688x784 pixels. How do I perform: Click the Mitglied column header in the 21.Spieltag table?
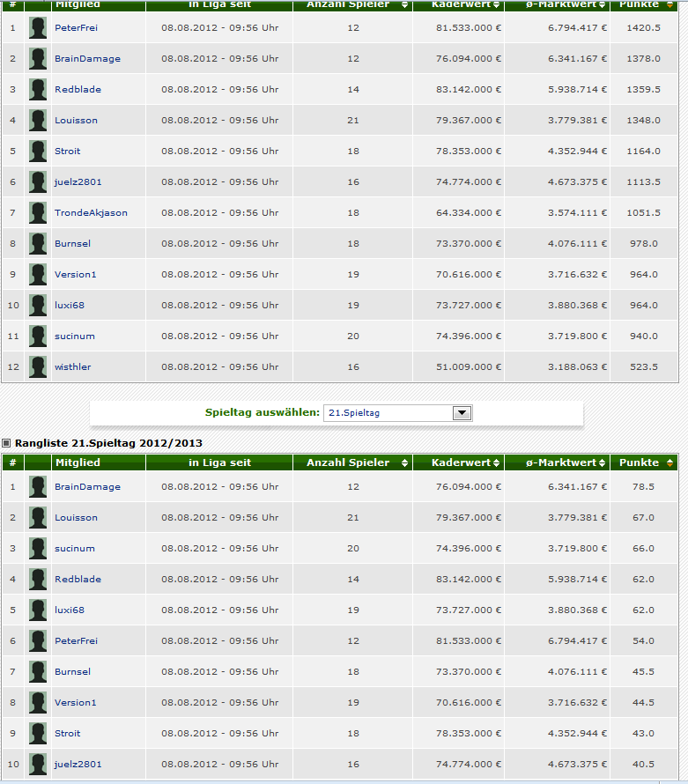pos(78,462)
